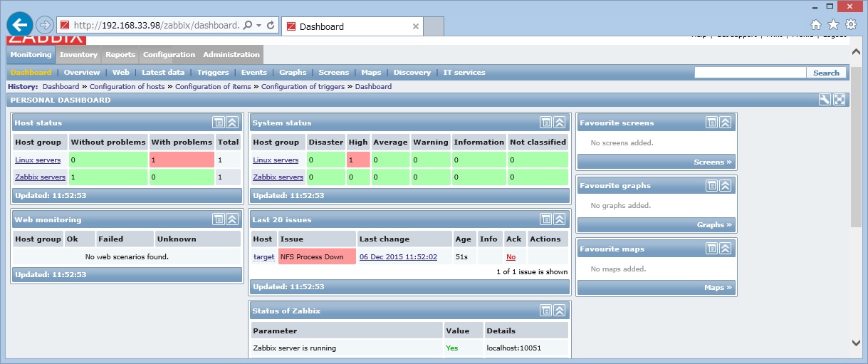
Task: Open Favourite graphs widget menu icon
Action: 712,185
